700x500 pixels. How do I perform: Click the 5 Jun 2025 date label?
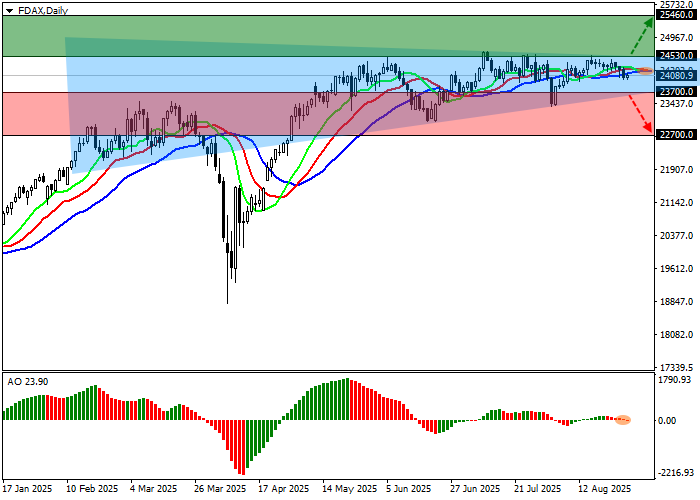[x=409, y=489]
